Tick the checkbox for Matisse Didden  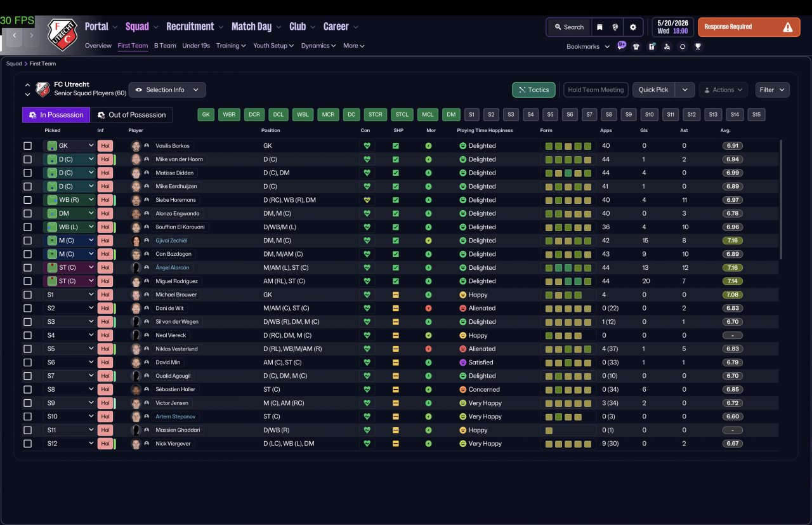click(27, 173)
